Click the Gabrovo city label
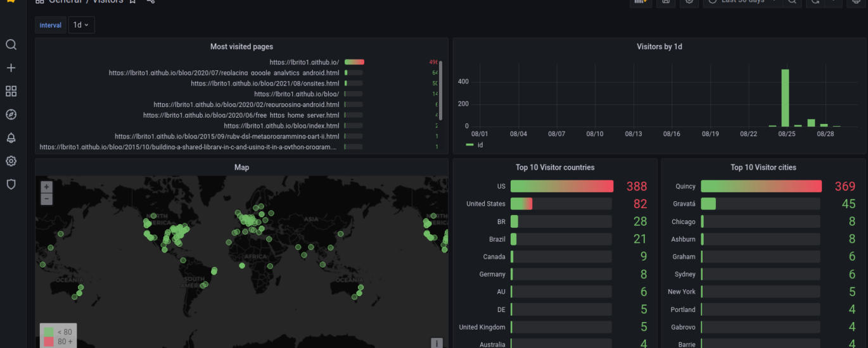868x348 pixels. pyautogui.click(x=683, y=327)
